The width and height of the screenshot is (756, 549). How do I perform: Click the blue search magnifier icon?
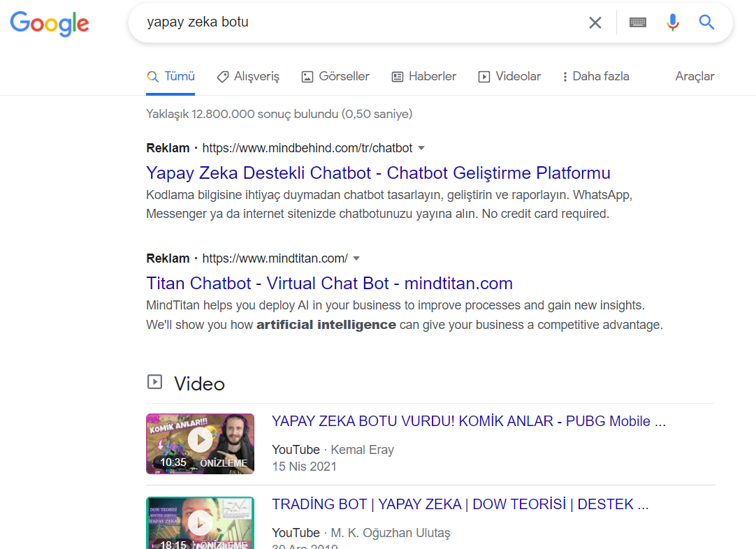click(706, 22)
